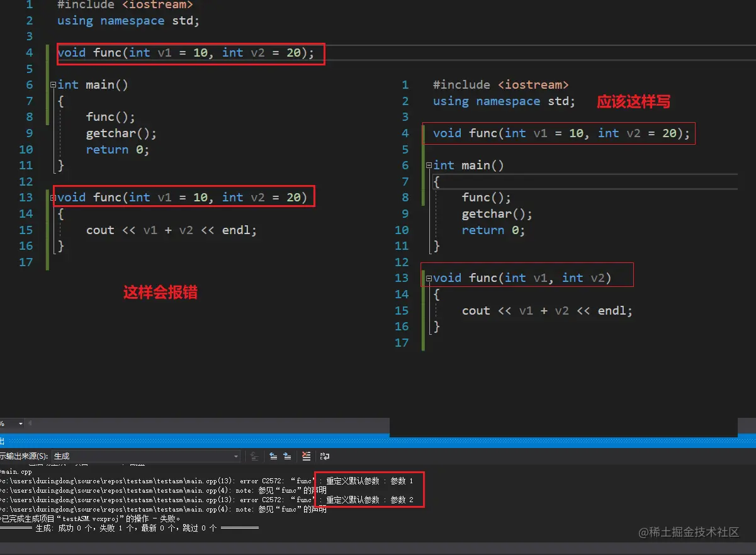Click #include <iostream> in the right code sample
Image resolution: width=756 pixels, height=555 pixels.
coord(501,85)
